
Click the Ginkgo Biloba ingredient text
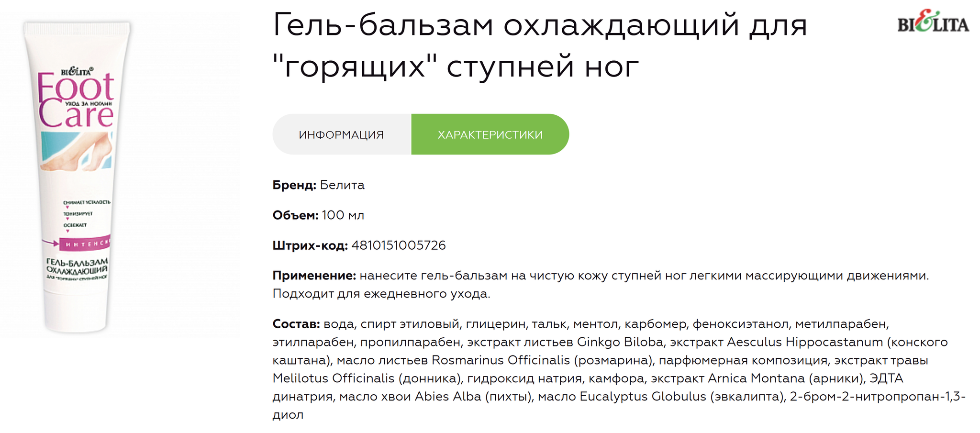tap(620, 342)
